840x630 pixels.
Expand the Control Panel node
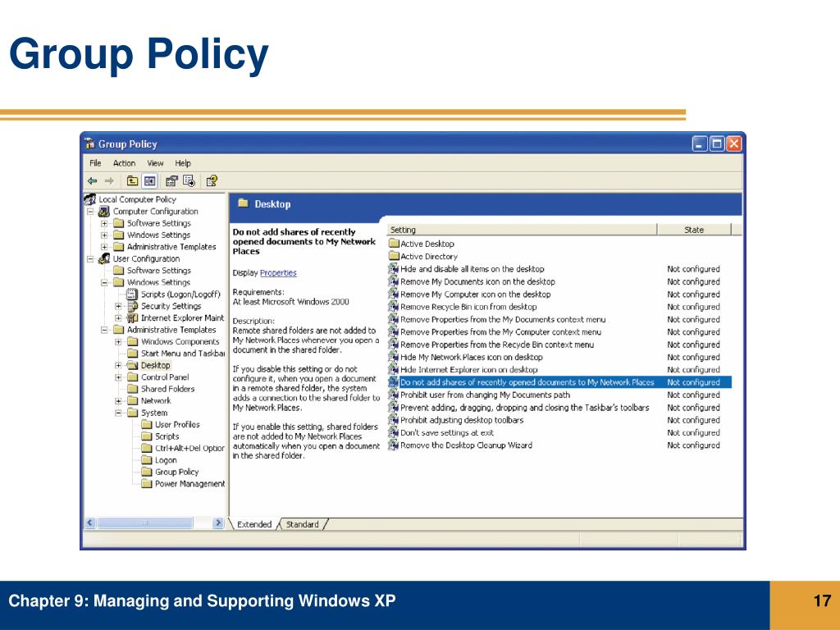point(118,377)
